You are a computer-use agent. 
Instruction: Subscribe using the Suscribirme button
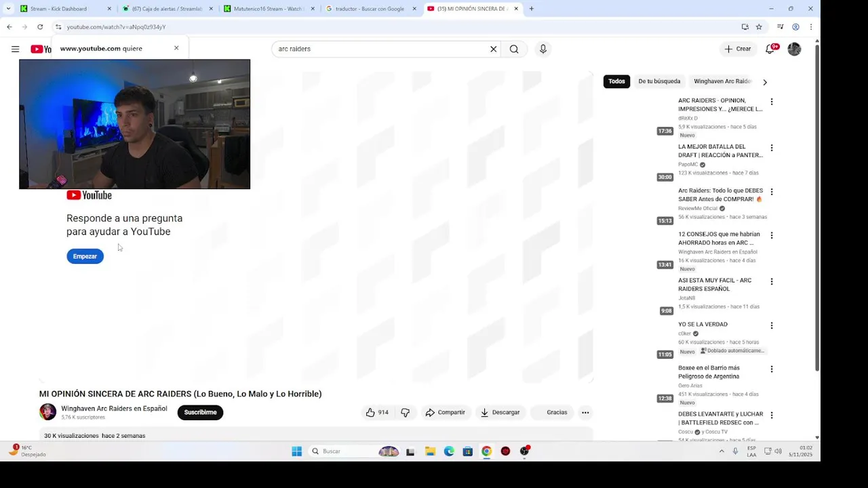coord(200,412)
